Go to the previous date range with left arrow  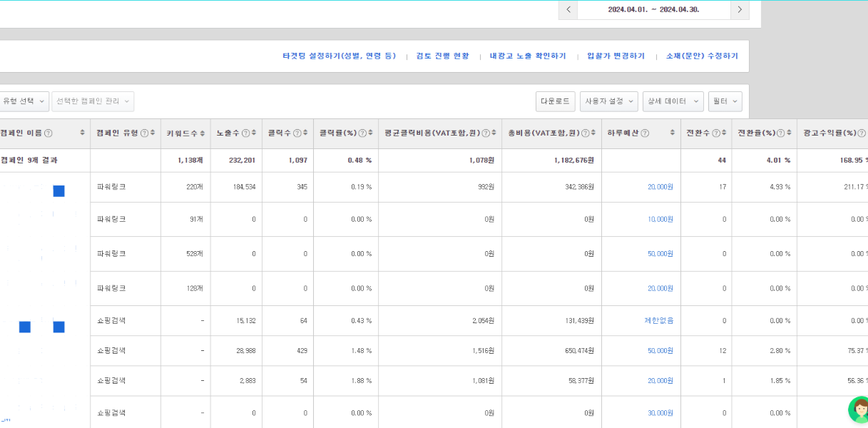(568, 10)
